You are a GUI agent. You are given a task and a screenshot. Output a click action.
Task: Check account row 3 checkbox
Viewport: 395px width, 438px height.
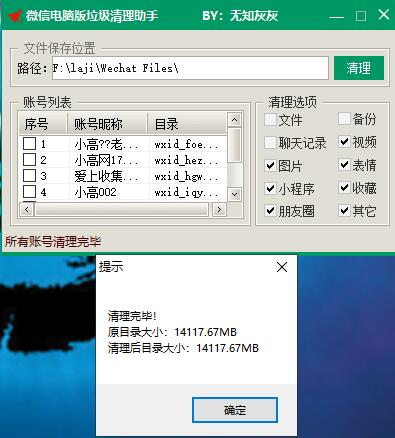click(29, 176)
